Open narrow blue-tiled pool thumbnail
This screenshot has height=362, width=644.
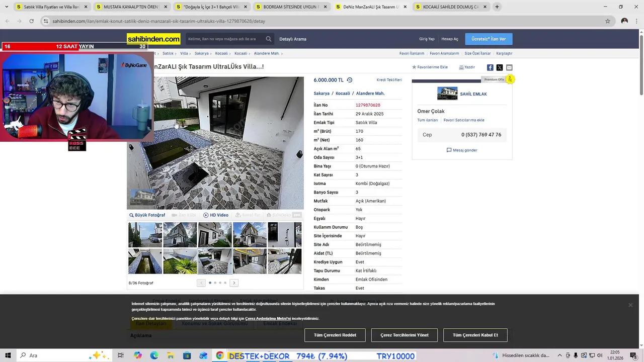[145, 261]
